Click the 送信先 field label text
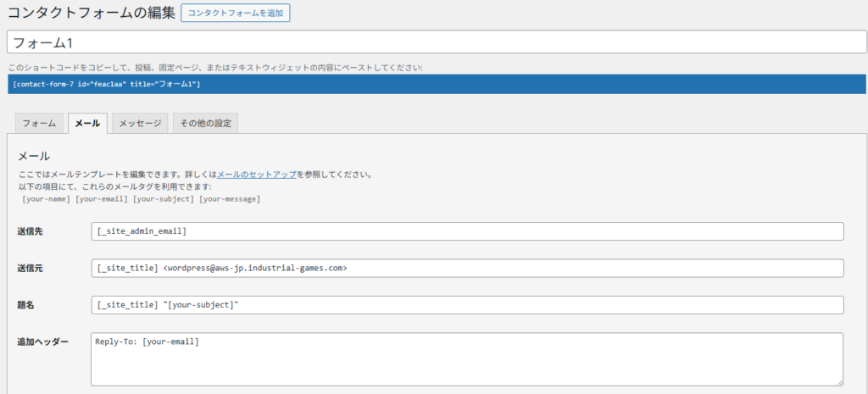The image size is (868, 394). (x=31, y=231)
